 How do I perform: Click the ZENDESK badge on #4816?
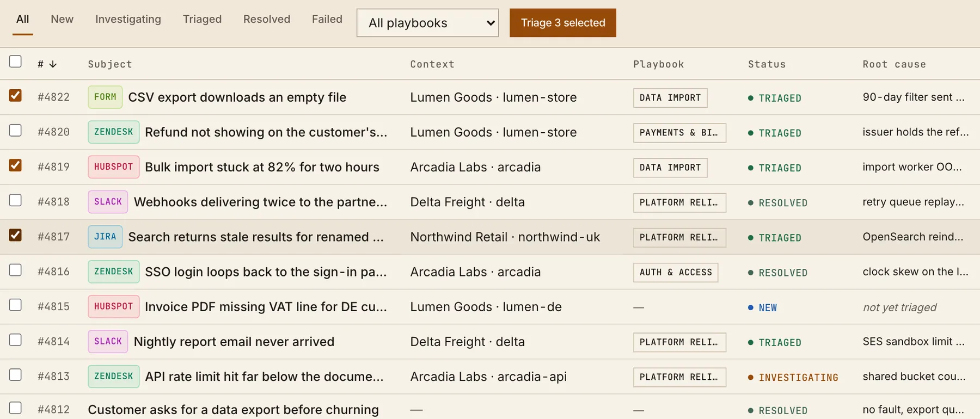(114, 272)
